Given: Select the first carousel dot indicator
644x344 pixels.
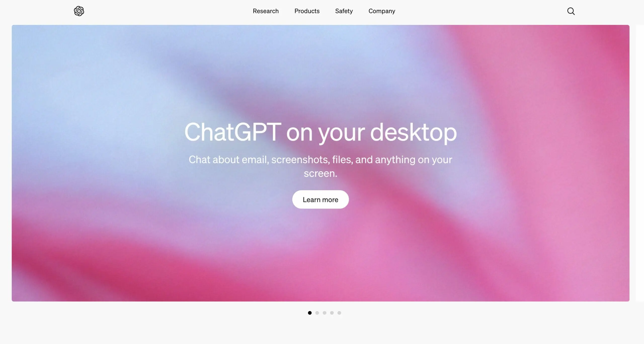Looking at the screenshot, I should [310, 313].
